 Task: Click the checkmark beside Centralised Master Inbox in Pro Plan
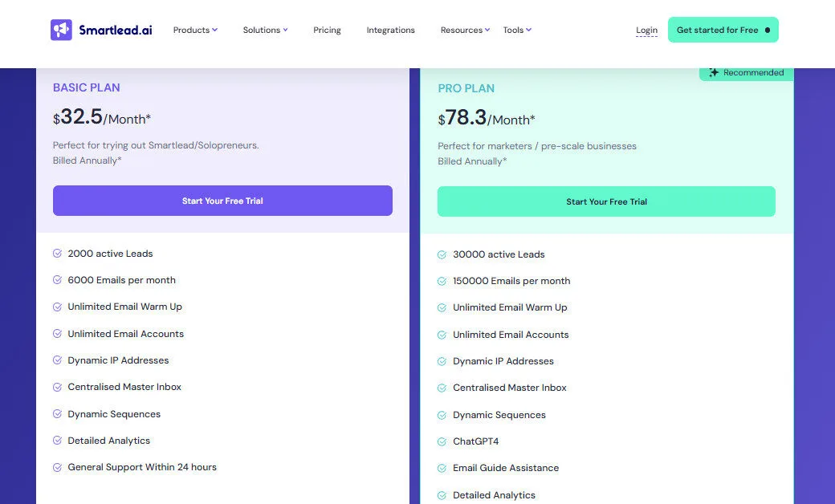click(442, 388)
